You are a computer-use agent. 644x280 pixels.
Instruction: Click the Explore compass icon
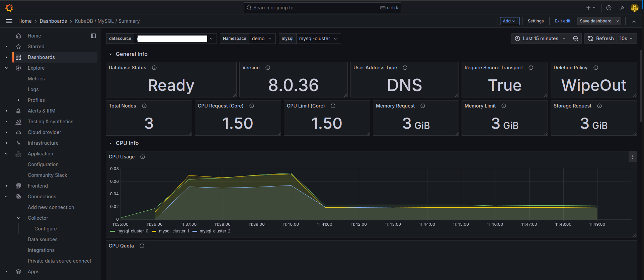pos(18,68)
